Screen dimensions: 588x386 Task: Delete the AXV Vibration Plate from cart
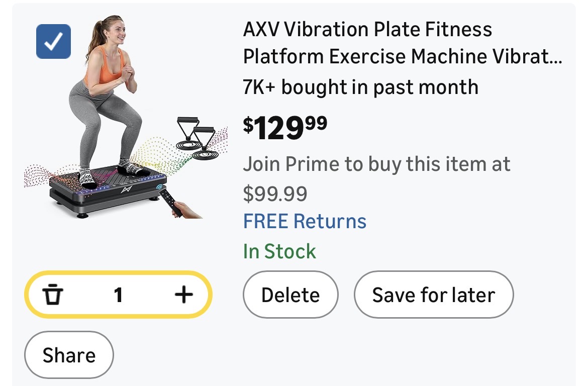(290, 295)
